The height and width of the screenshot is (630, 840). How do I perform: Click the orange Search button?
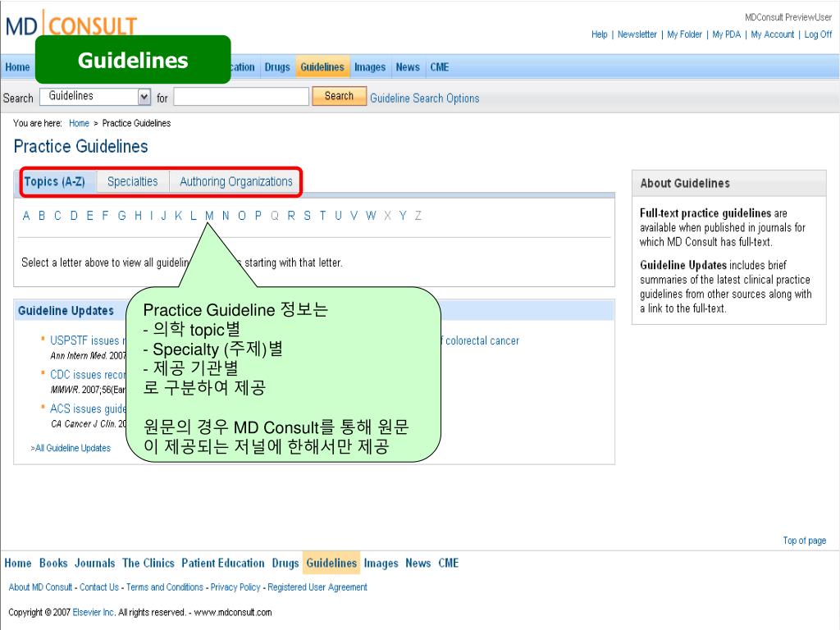[x=339, y=96]
